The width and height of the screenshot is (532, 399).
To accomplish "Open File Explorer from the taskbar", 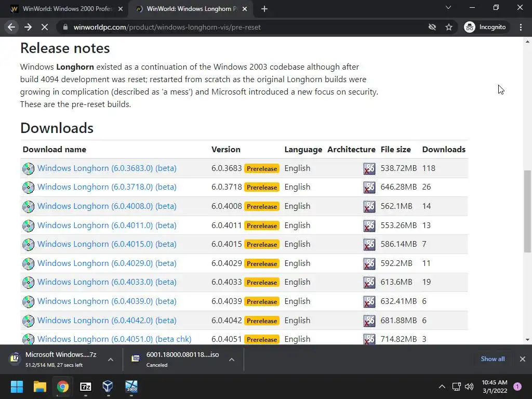I will [39, 387].
